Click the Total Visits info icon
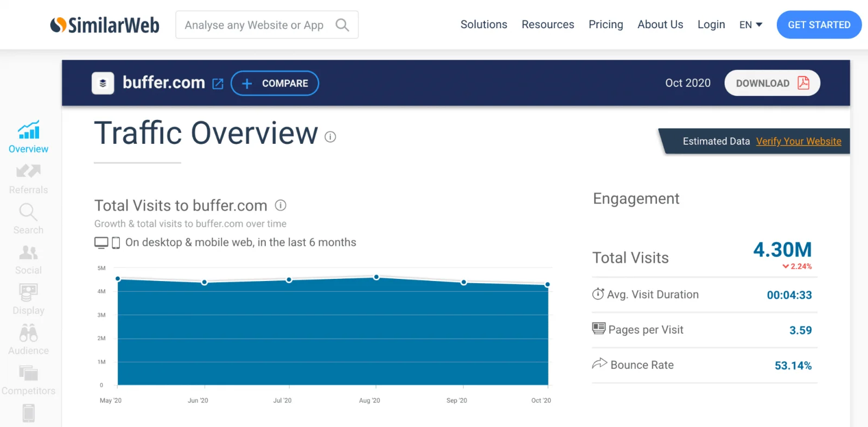This screenshot has width=868, height=427. point(280,205)
